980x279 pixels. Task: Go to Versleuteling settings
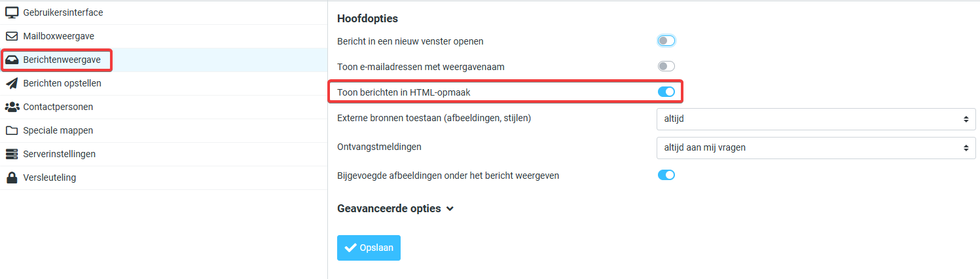(50, 177)
